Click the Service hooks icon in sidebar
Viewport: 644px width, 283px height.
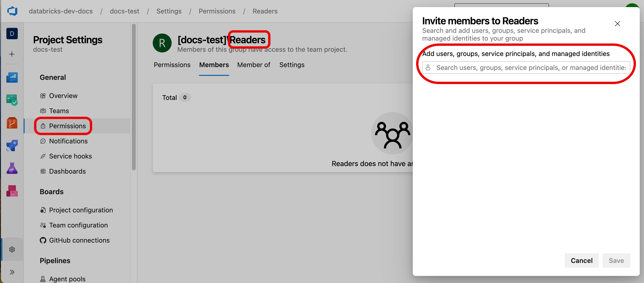(42, 156)
